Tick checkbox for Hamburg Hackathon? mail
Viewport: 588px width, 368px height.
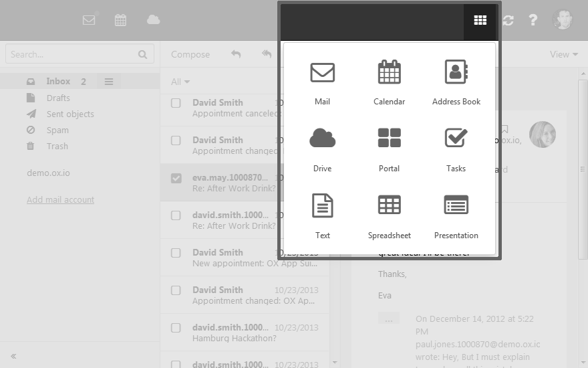(x=176, y=328)
